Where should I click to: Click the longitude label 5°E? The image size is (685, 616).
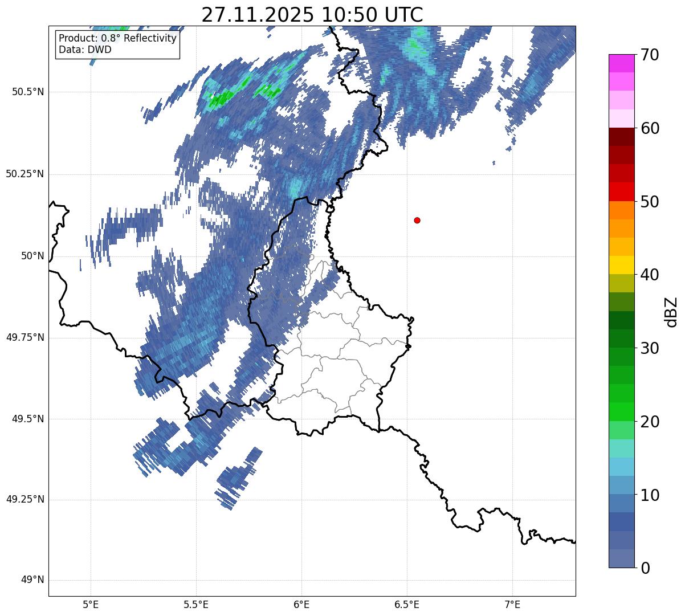coord(91,604)
